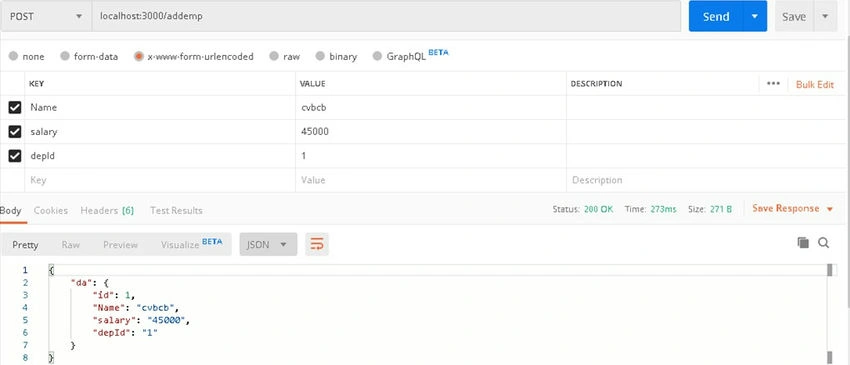Click the depId key cell
The image size is (850, 365).
click(160, 156)
